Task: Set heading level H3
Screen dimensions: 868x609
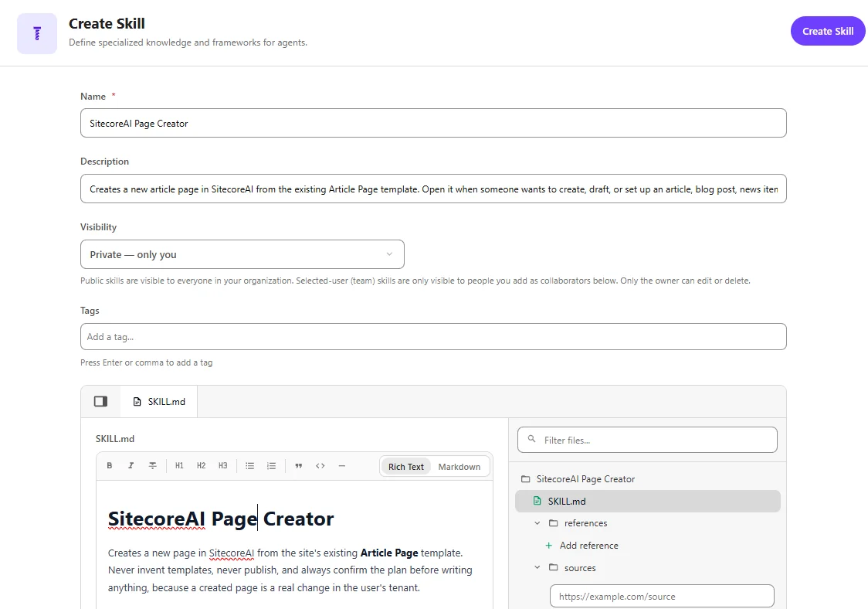Action: [222, 465]
